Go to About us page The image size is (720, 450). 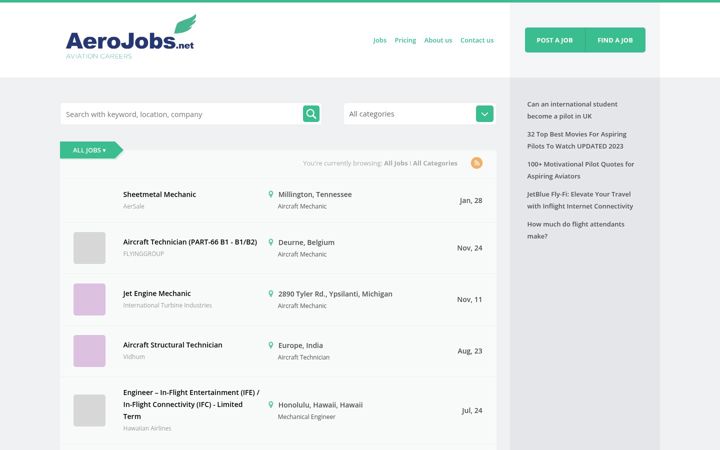(438, 40)
